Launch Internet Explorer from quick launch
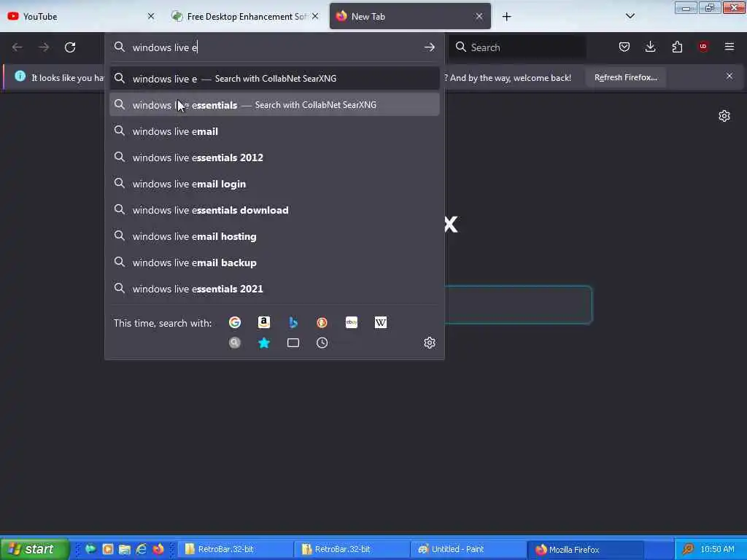747x560 pixels. [141, 549]
